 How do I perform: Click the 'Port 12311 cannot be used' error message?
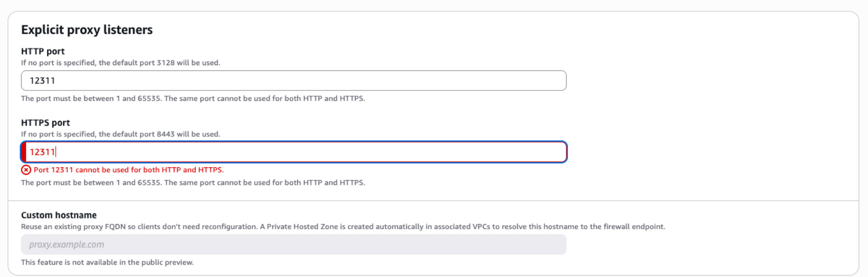129,170
